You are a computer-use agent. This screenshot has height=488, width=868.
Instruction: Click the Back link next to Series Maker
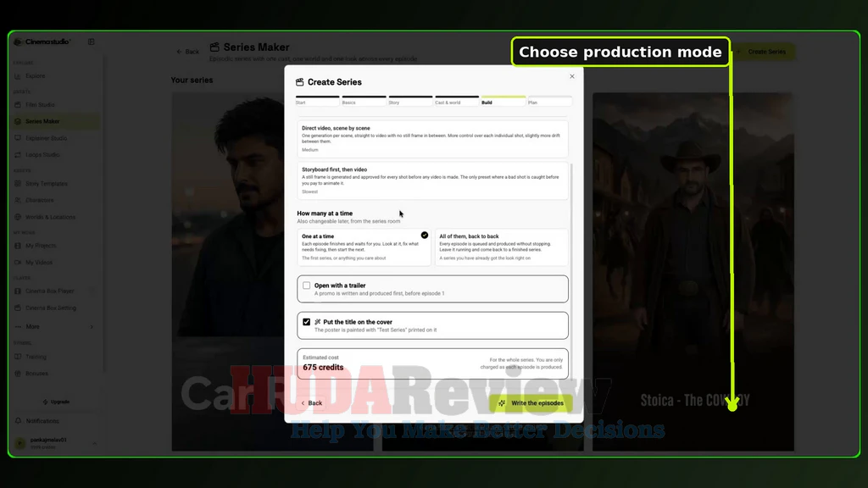coord(187,52)
